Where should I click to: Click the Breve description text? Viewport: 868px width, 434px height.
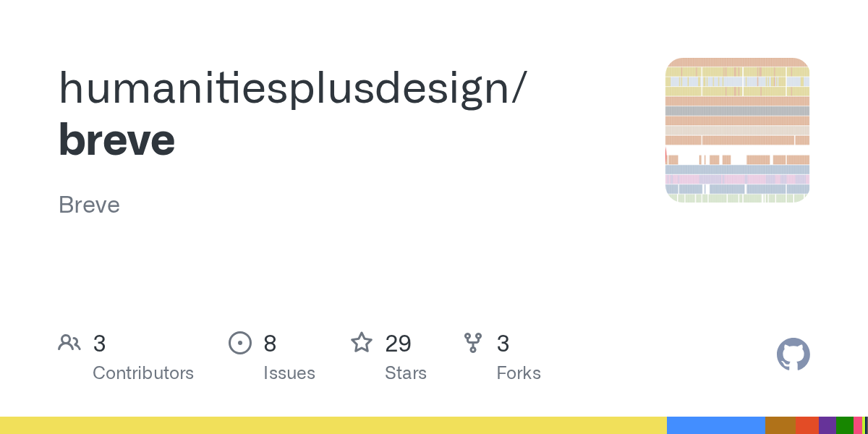pyautogui.click(x=89, y=205)
